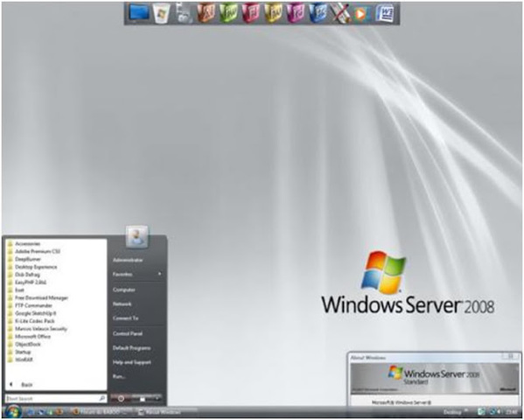Click the first Quick Launch icon
The height and width of the screenshot is (420, 524).
click(x=30, y=412)
